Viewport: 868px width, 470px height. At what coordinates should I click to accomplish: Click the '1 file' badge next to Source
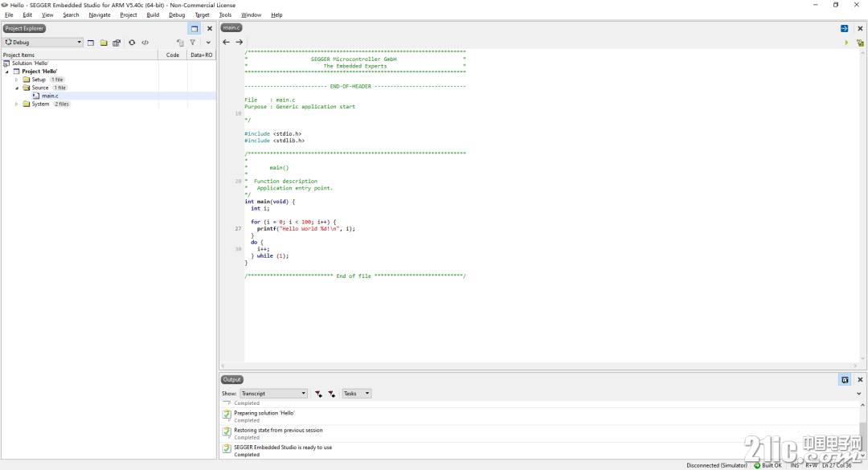pos(59,88)
